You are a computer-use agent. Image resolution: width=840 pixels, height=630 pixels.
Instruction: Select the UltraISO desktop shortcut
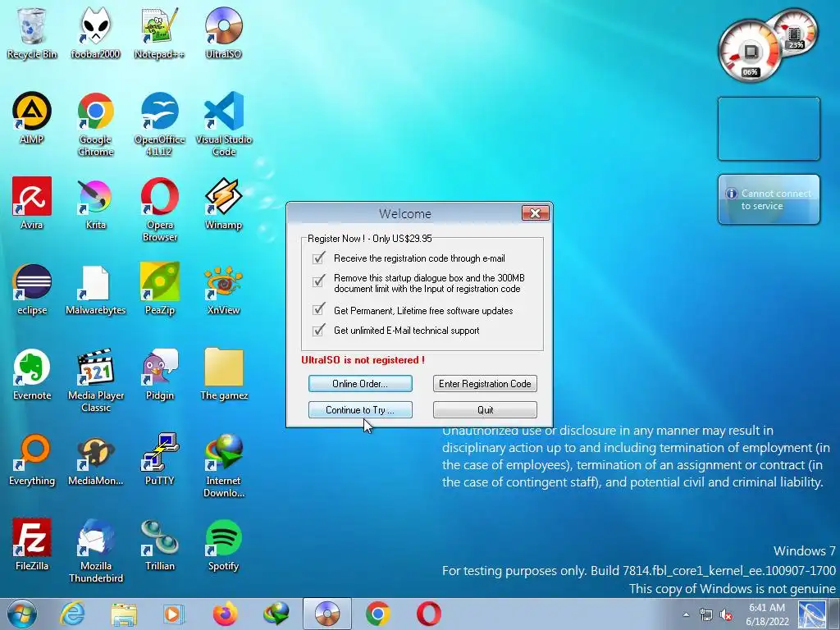(x=223, y=34)
